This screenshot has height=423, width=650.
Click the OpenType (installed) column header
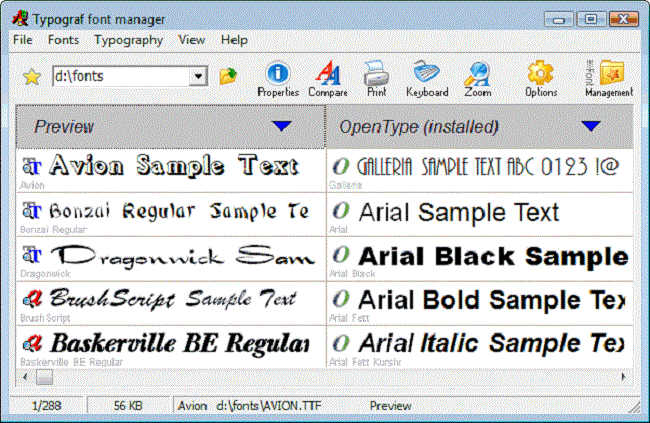point(480,126)
